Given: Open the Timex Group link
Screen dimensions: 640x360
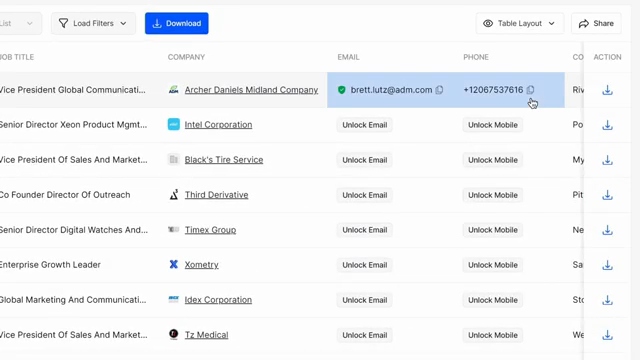Looking at the screenshot, I should [210, 230].
